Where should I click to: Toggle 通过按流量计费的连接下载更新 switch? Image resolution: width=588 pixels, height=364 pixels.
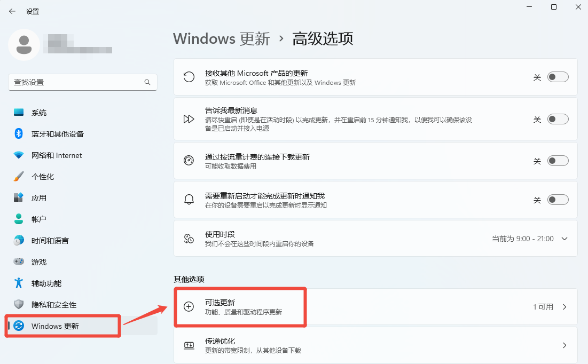point(558,161)
